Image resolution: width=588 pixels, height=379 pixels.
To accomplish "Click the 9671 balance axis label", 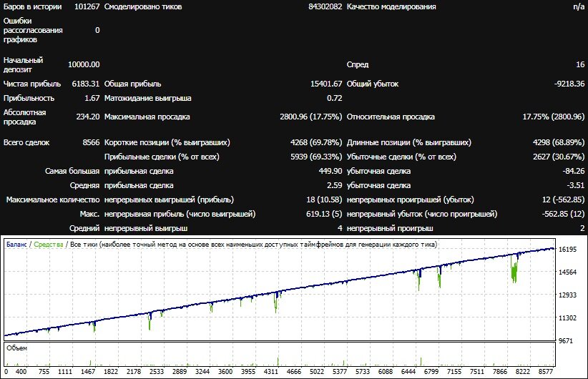I will click(x=566, y=341).
